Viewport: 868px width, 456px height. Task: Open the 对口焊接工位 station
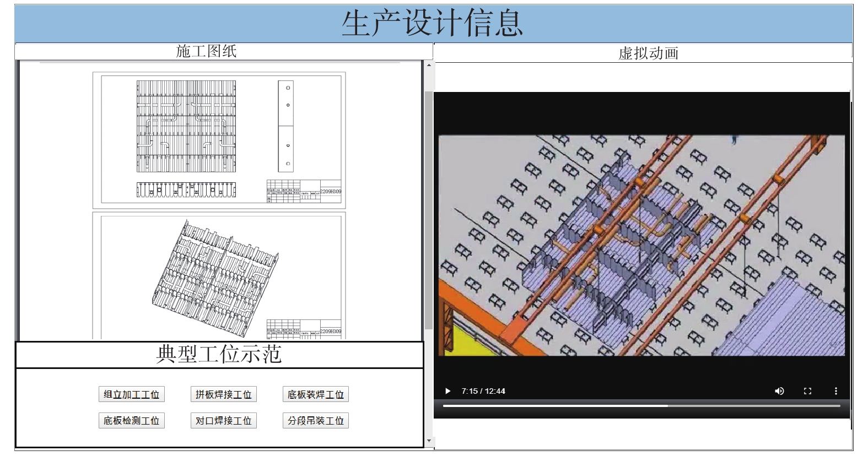(x=223, y=421)
